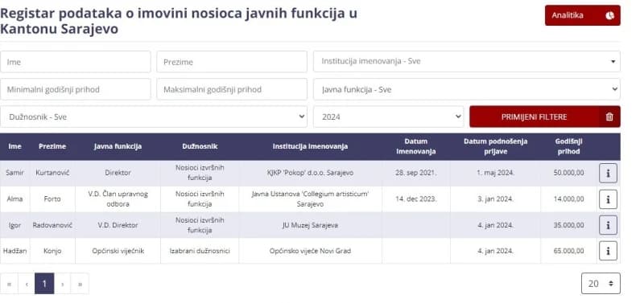This screenshot has height=303, width=644.
Task: Sort by Datum podnošenja prijave header
Action: coord(495,146)
